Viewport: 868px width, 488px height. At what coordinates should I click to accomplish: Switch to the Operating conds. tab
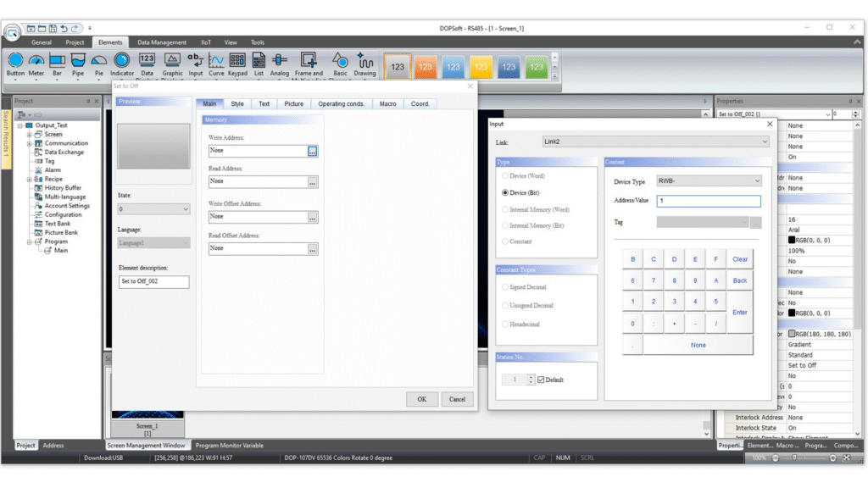[x=342, y=104]
